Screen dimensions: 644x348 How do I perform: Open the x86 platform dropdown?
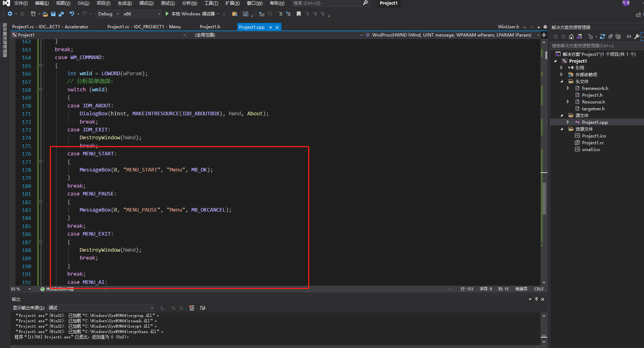click(142, 14)
